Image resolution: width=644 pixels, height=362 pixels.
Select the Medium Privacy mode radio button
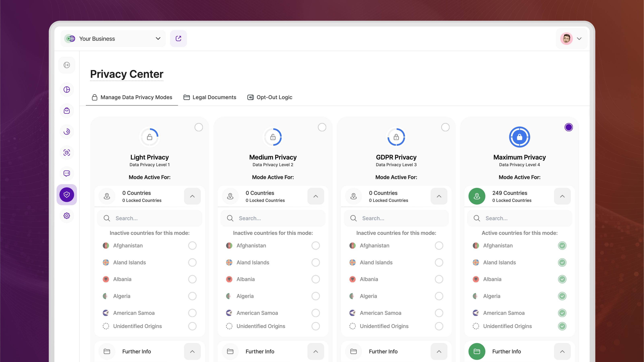[322, 127]
